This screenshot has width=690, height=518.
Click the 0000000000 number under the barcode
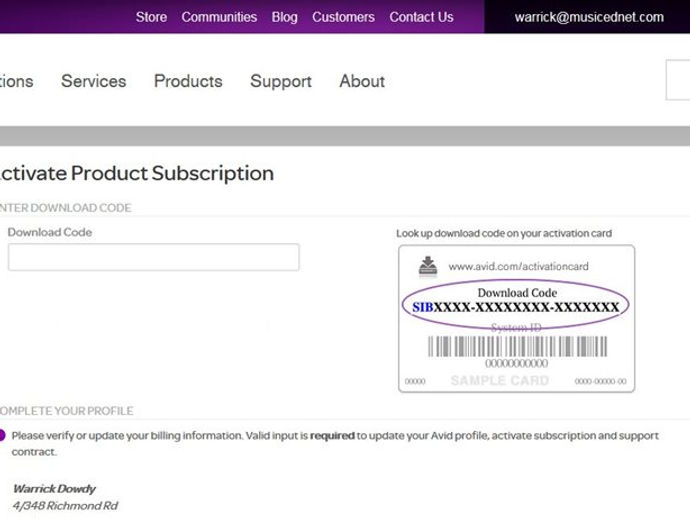(x=517, y=364)
